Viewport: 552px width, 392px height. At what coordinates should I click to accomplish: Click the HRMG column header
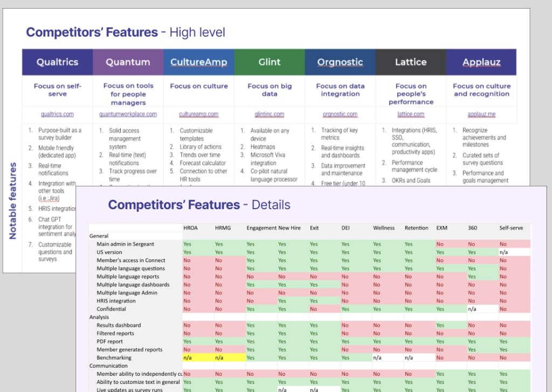pos(223,228)
